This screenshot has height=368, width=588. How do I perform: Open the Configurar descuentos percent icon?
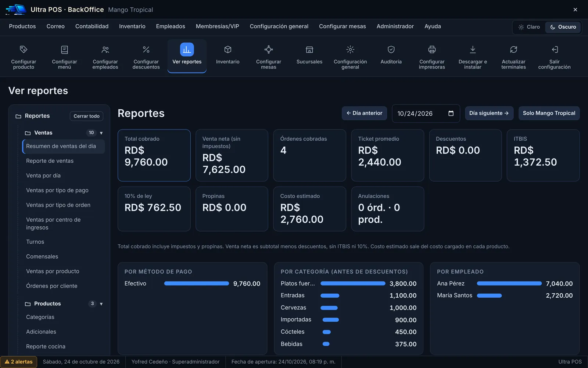click(146, 49)
